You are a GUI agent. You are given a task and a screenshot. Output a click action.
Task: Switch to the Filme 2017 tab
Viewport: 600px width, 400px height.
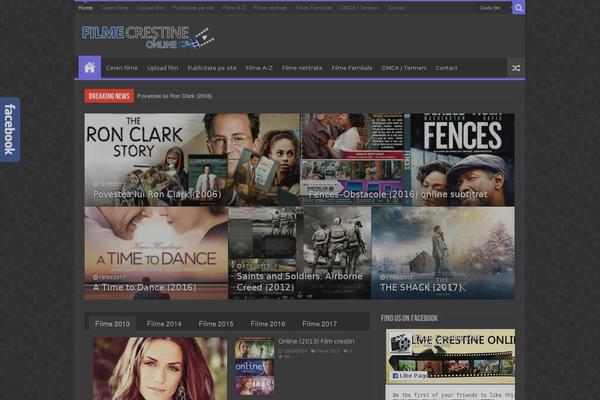(x=320, y=324)
